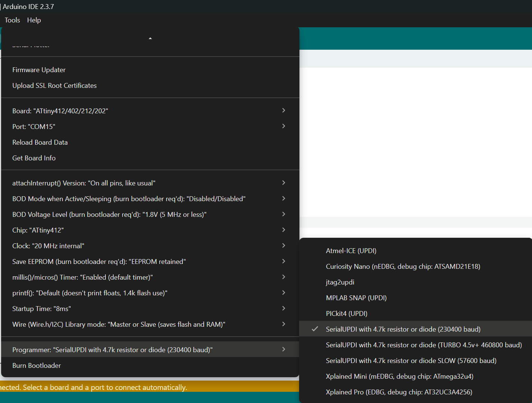Select PICkit4 (UPDI) programmer
This screenshot has height=403, width=532.
(347, 314)
